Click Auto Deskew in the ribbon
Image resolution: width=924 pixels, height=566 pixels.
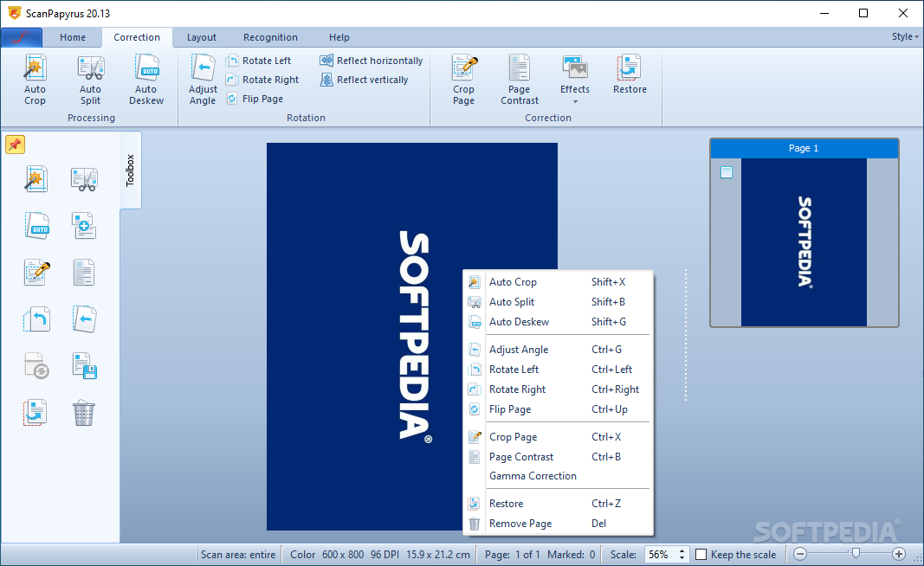pyautogui.click(x=146, y=80)
